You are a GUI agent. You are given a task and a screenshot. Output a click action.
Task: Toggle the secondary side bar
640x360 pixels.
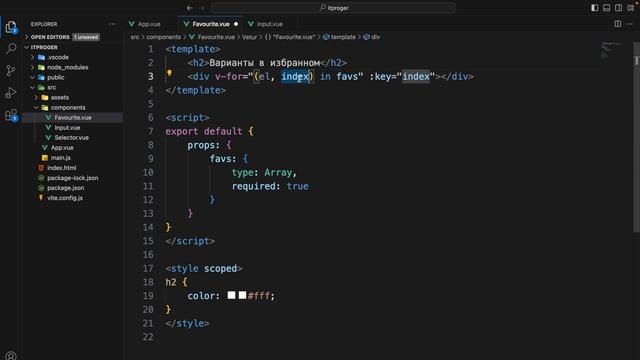pyautogui.click(x=619, y=8)
